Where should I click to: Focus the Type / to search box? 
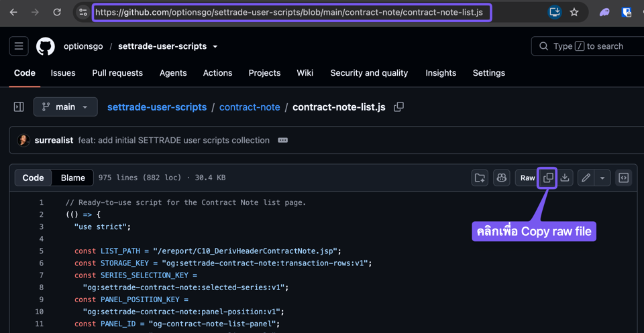pyautogui.click(x=588, y=46)
